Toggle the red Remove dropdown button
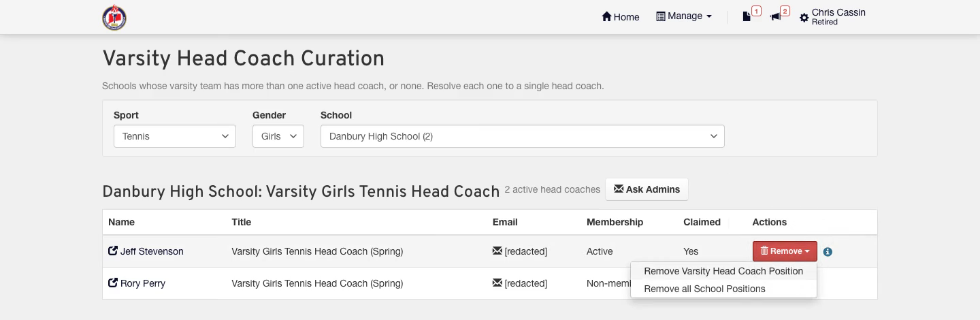Screen dimensions: 980x320 (x=785, y=251)
